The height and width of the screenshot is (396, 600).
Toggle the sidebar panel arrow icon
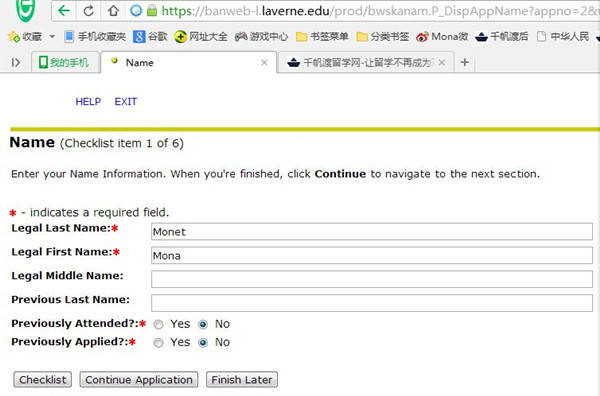pos(16,62)
